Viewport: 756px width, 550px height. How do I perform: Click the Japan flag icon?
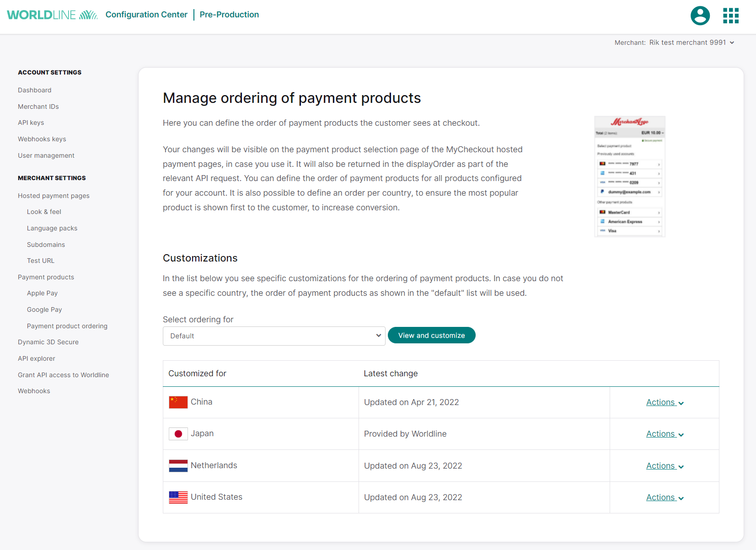click(178, 433)
